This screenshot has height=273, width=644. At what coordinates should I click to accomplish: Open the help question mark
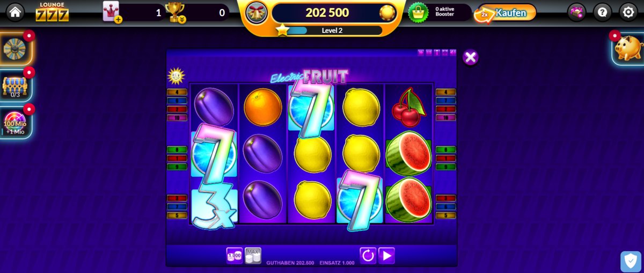pos(603,12)
